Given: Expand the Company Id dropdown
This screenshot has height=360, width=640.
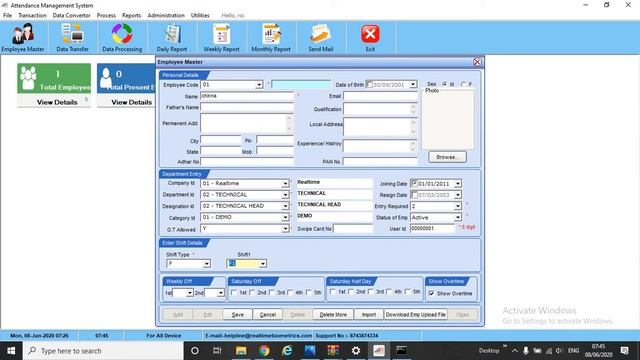Looking at the screenshot, I should coord(285,184).
